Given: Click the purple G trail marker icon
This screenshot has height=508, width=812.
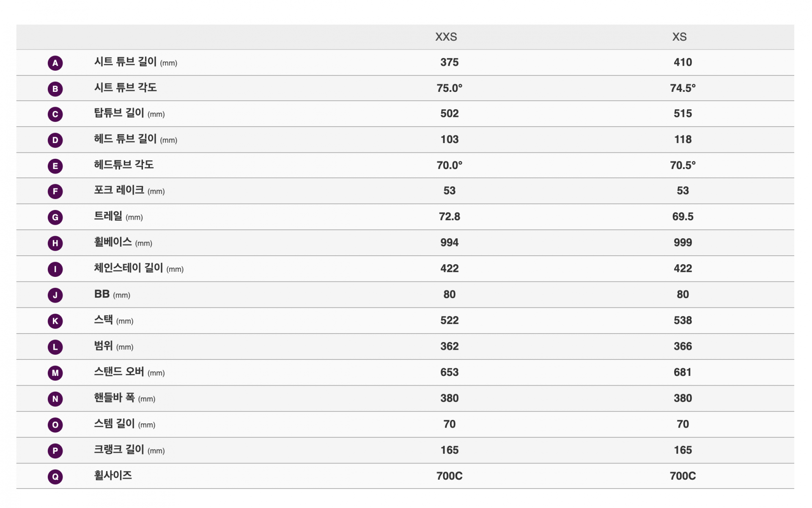Looking at the screenshot, I should tap(55, 218).
